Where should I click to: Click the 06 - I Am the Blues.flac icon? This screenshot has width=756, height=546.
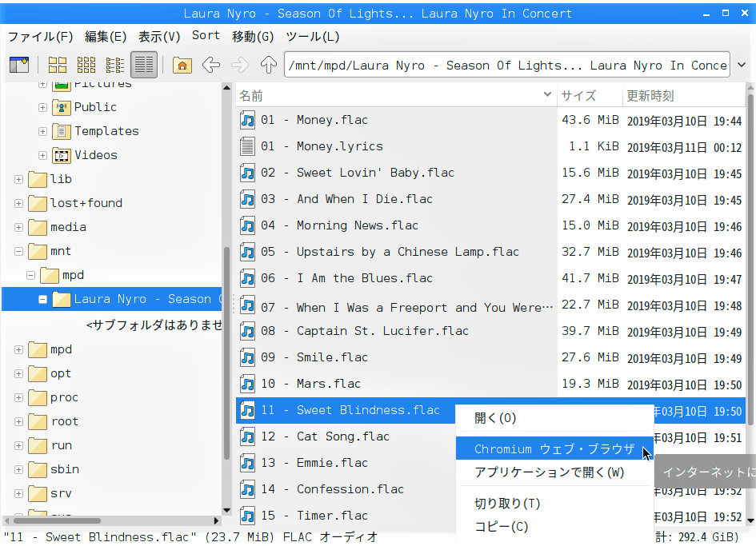(248, 278)
